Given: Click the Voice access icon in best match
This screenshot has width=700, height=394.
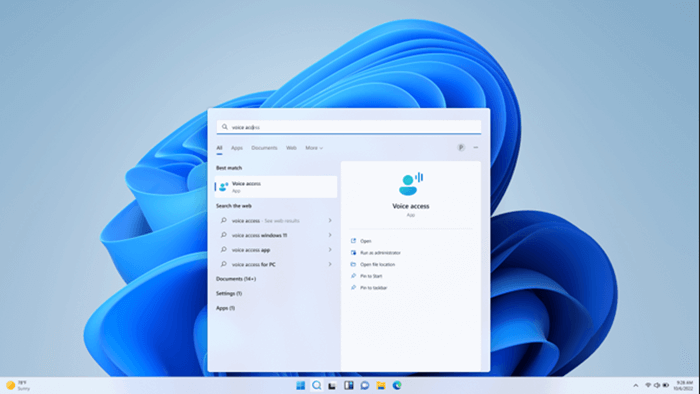Looking at the screenshot, I should (x=223, y=187).
